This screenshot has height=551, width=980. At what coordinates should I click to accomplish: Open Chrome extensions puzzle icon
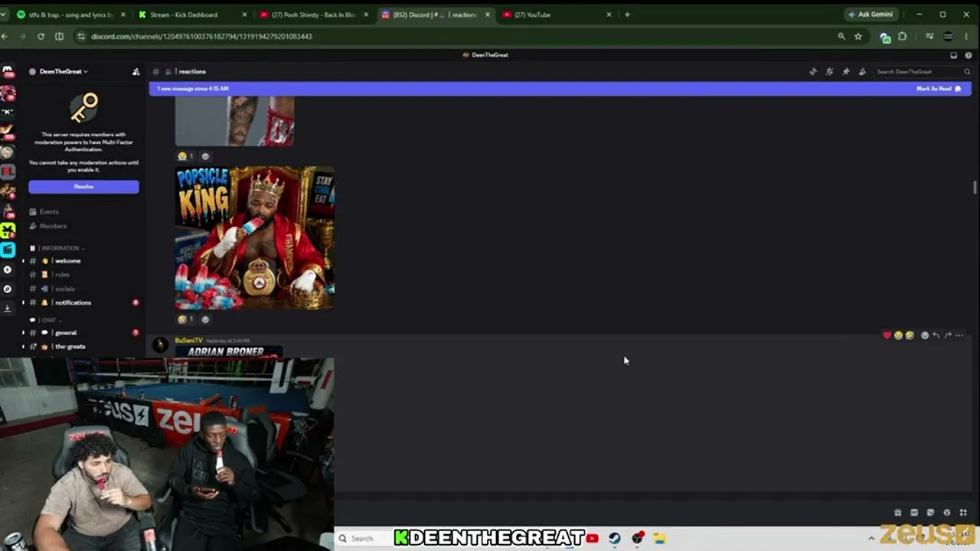coord(902,36)
